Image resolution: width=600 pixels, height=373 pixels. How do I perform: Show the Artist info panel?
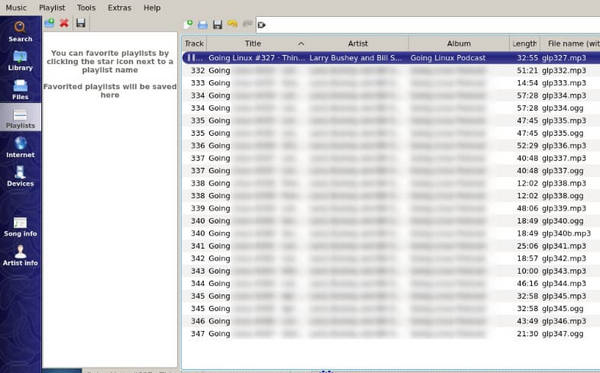tap(20, 256)
